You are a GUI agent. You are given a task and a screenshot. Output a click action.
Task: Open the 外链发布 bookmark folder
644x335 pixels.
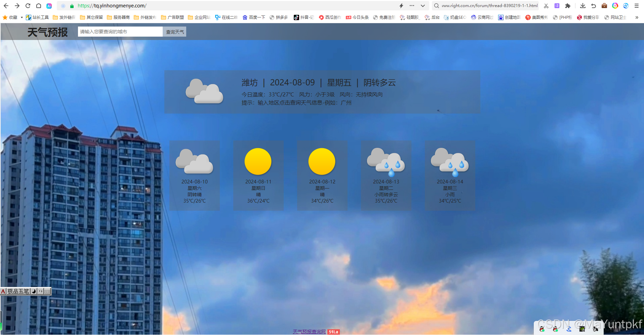[x=145, y=17]
